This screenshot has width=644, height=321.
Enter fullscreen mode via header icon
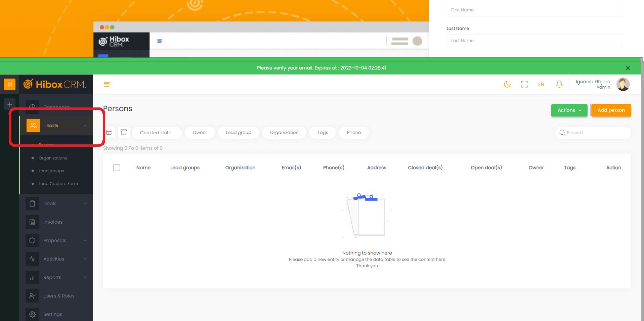tap(524, 84)
